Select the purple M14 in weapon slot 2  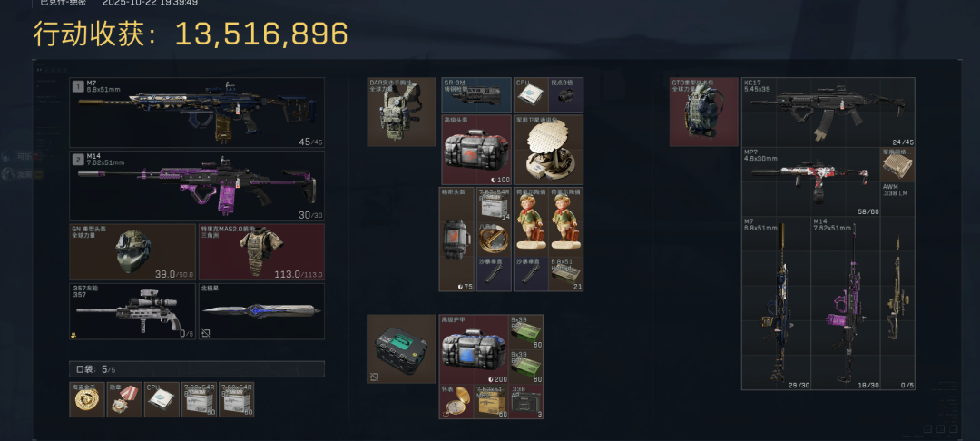[197, 185]
